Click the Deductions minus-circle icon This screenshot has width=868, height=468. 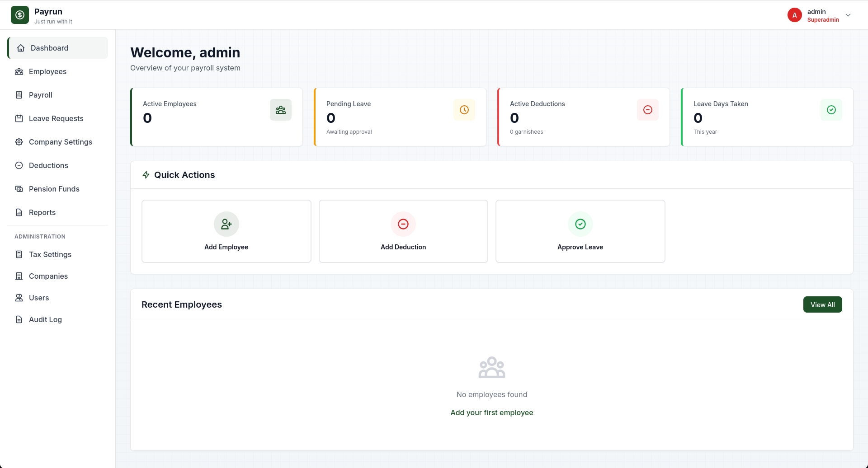[19, 165]
